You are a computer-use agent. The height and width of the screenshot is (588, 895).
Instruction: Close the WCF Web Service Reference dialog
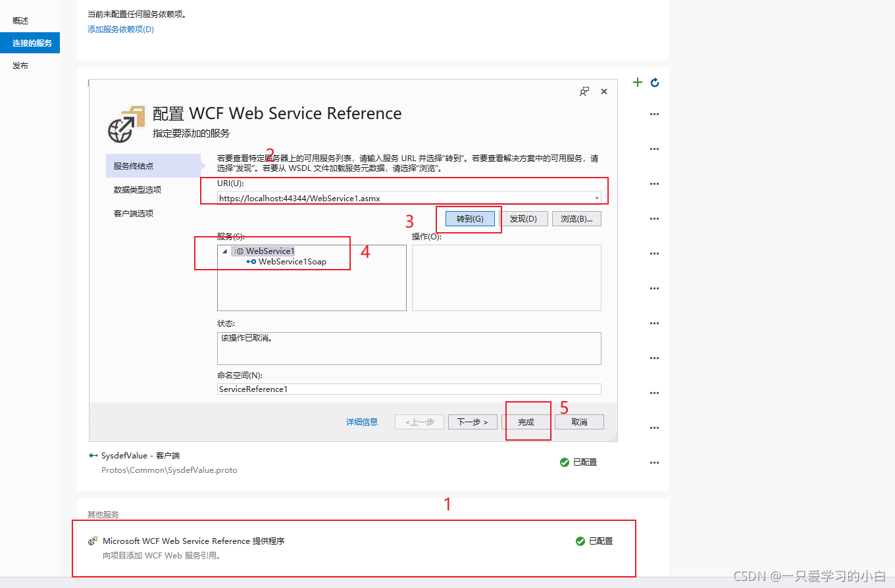[x=604, y=91]
